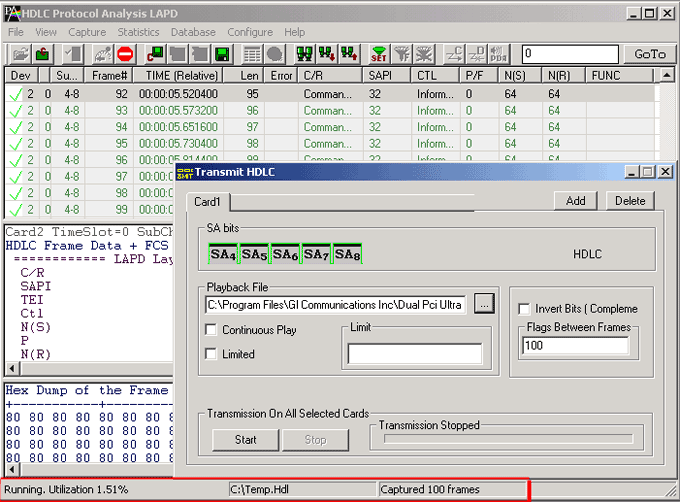
Task: Open the Help menu
Action: click(294, 32)
